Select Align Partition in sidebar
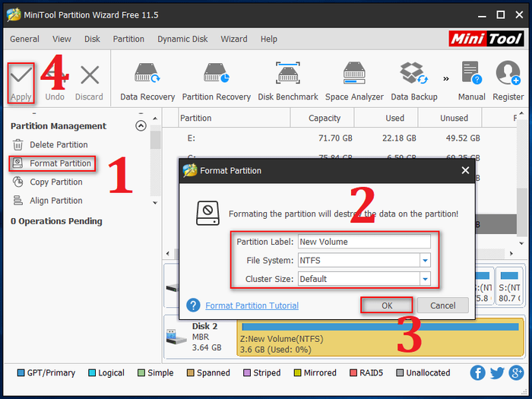Image resolution: width=532 pixels, height=399 pixels. (x=48, y=201)
